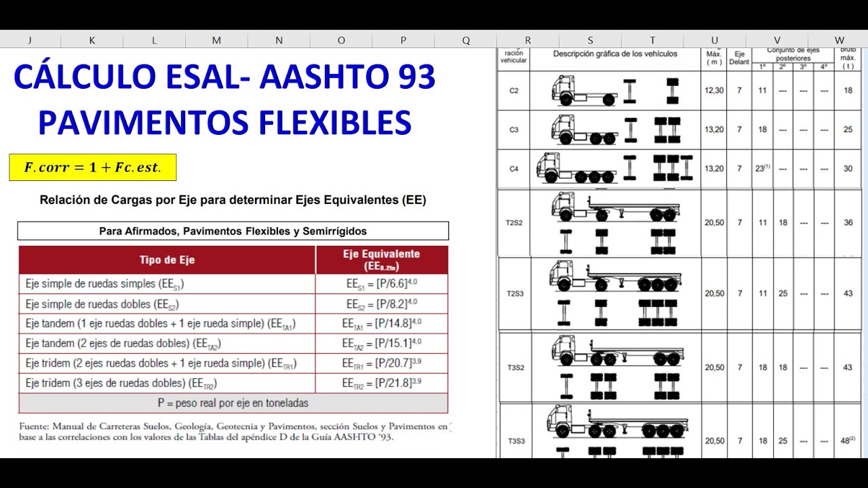
Task: Click the [P/20.7] tridem formula cell
Action: 382,363
